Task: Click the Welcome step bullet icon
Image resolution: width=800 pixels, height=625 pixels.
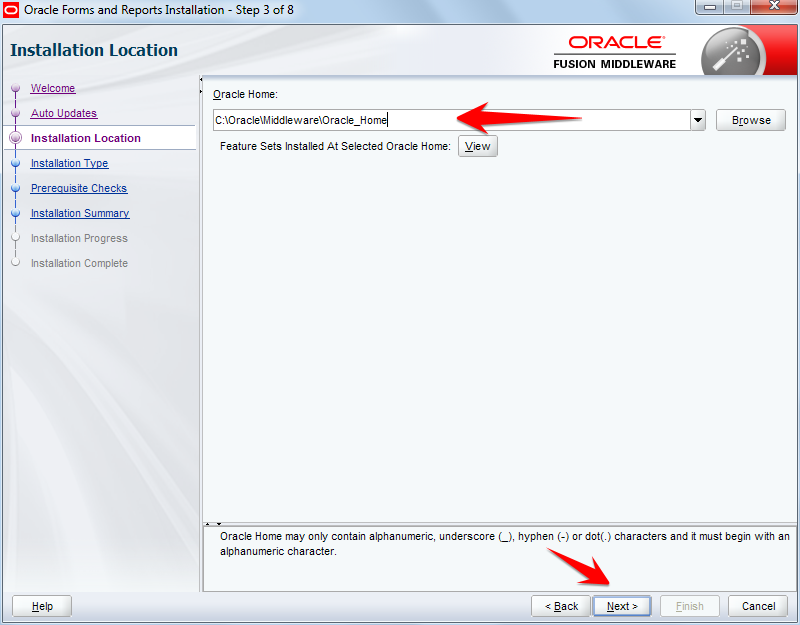Action: [16, 88]
